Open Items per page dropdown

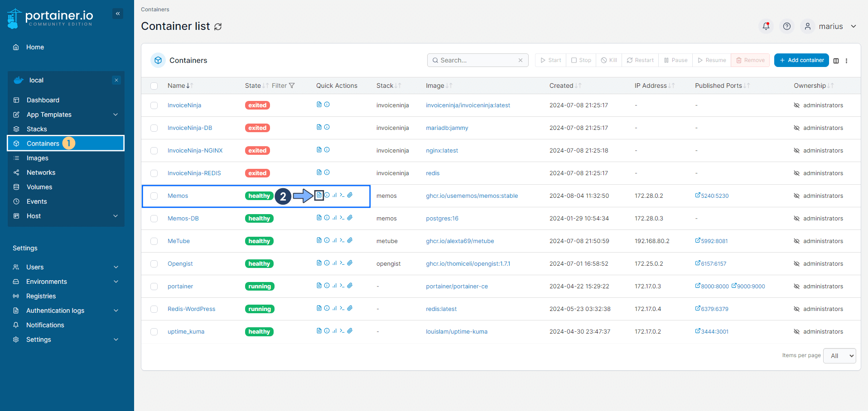(839, 356)
